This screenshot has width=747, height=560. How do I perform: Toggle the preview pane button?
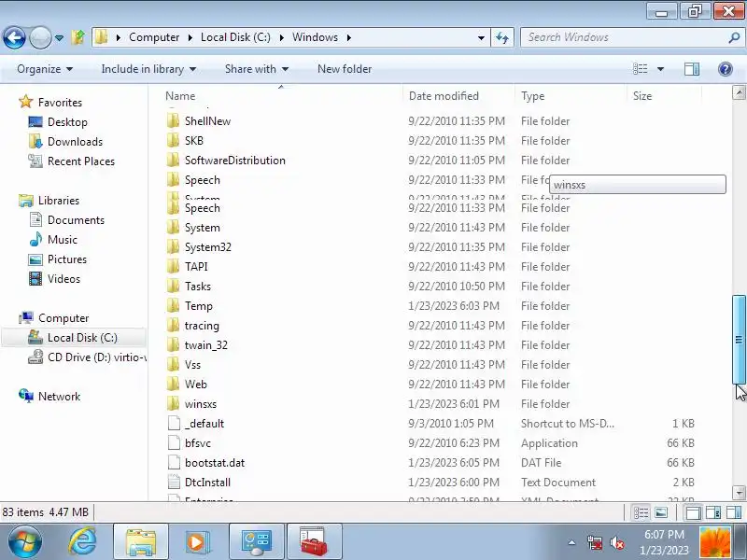pos(692,69)
